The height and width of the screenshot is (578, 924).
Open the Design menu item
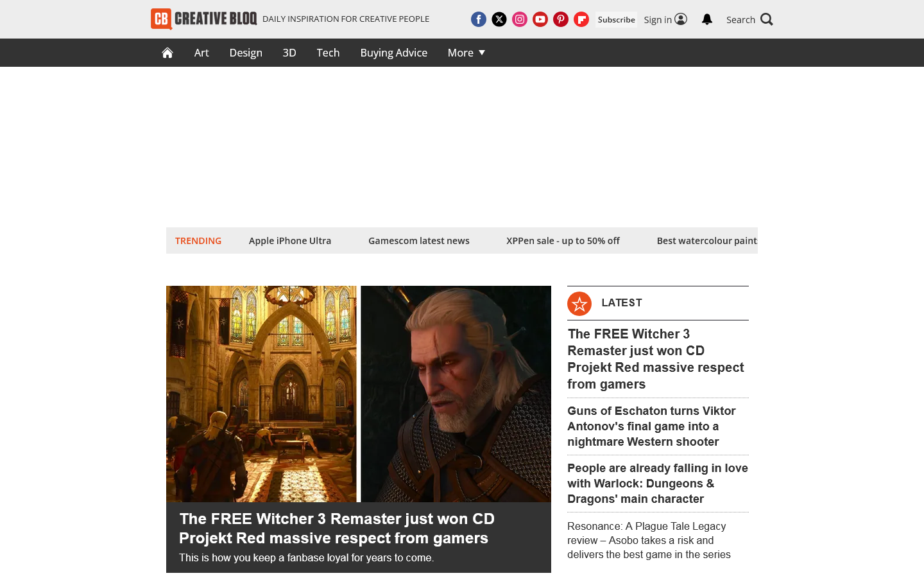point(246,53)
